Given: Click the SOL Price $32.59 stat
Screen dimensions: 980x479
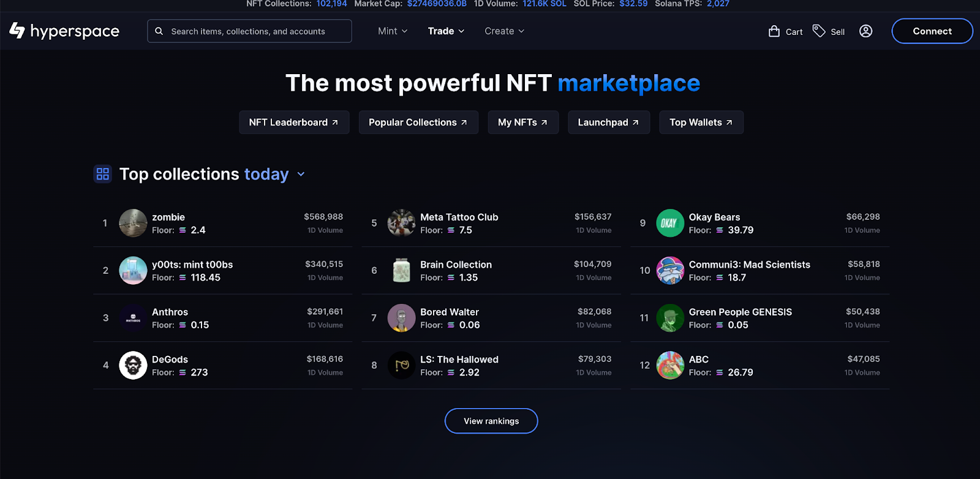Looking at the screenshot, I should [x=633, y=4].
